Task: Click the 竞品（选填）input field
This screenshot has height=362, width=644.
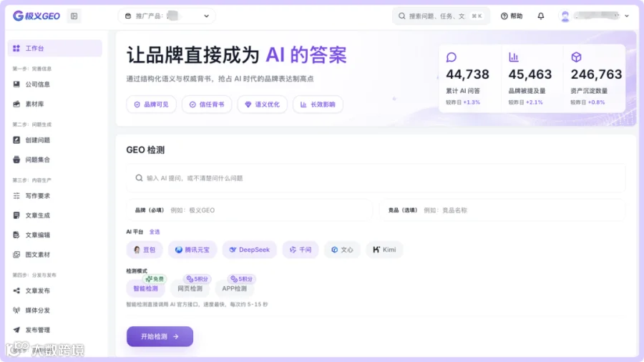Action: tap(502, 210)
